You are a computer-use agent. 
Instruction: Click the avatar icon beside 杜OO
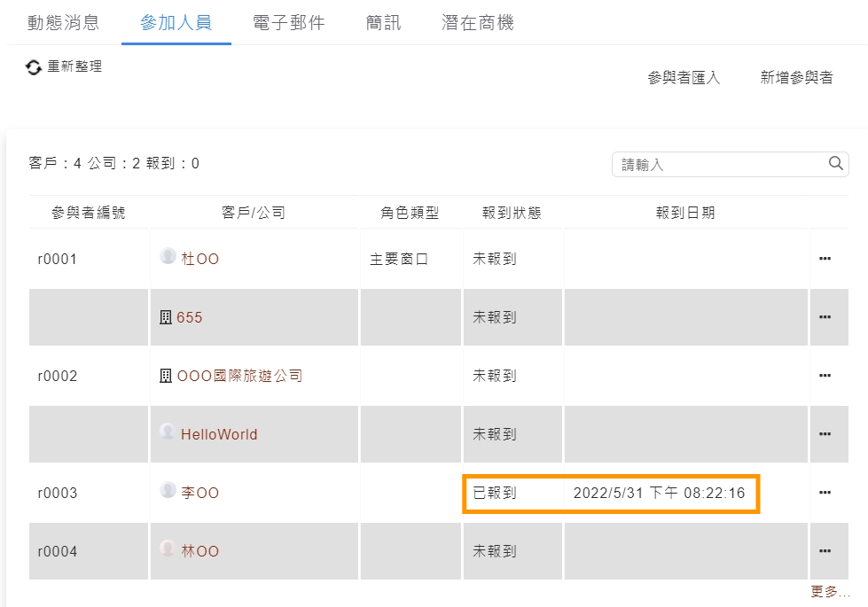[x=168, y=257]
